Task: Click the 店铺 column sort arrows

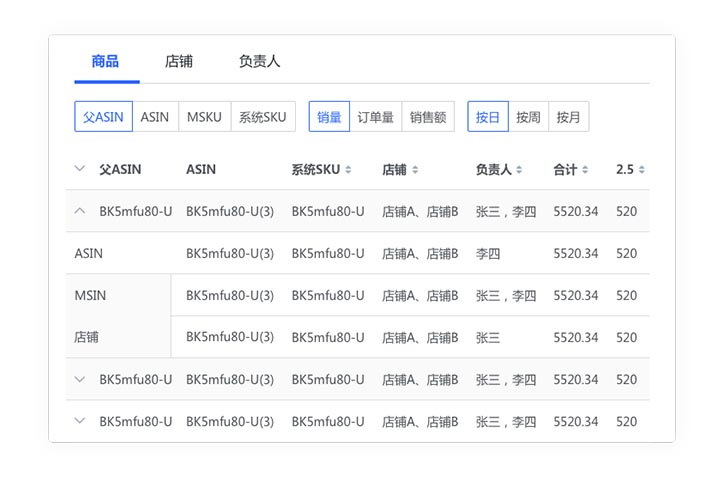Action: click(x=415, y=170)
